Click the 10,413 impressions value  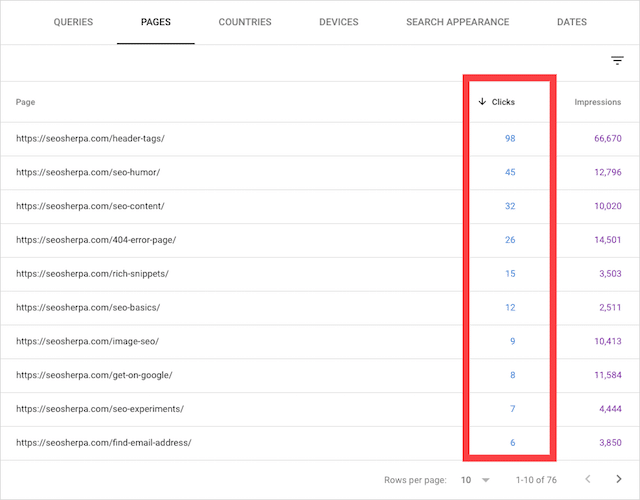[608, 341]
